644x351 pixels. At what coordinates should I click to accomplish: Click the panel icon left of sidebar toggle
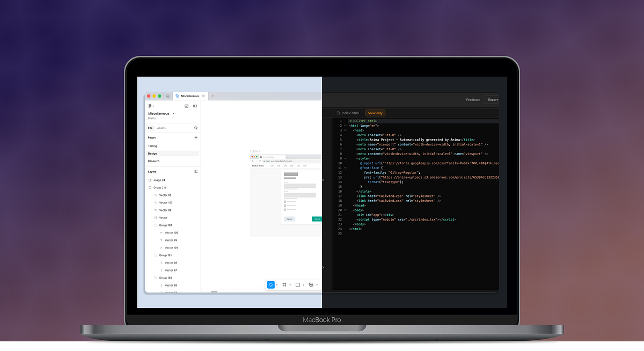tap(186, 106)
